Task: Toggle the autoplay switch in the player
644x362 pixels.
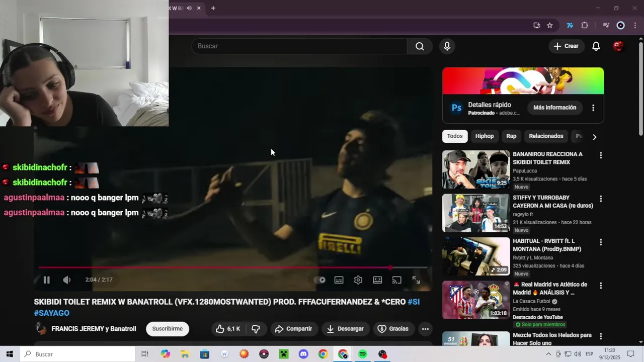Action: click(320, 280)
